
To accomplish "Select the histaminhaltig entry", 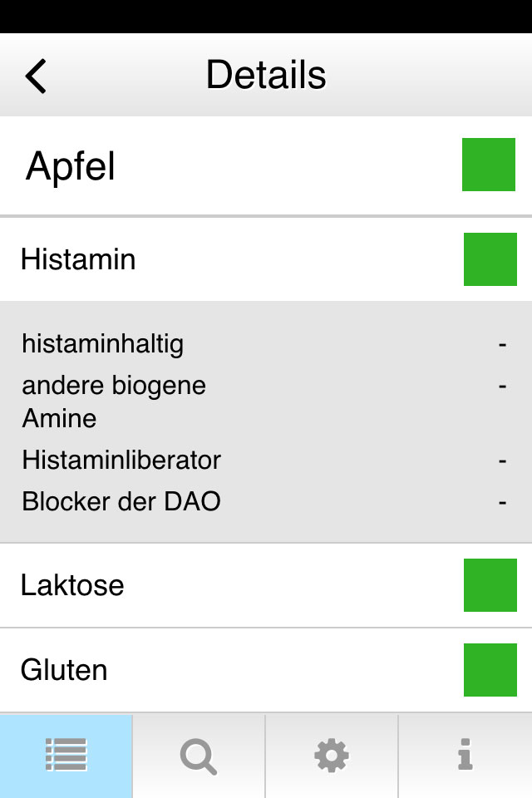I will 103,343.
